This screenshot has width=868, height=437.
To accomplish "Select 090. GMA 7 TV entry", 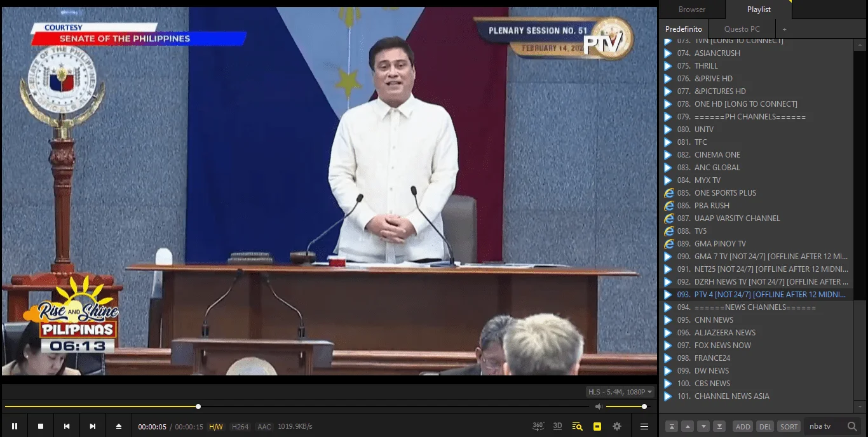I will pos(756,257).
